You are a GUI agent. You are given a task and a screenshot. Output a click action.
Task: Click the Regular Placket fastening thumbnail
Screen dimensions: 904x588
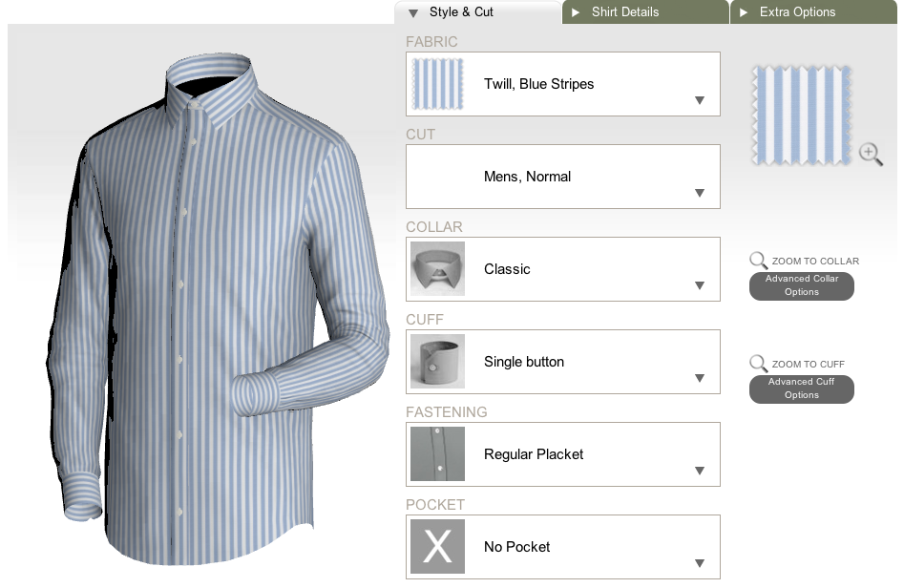[x=437, y=454]
